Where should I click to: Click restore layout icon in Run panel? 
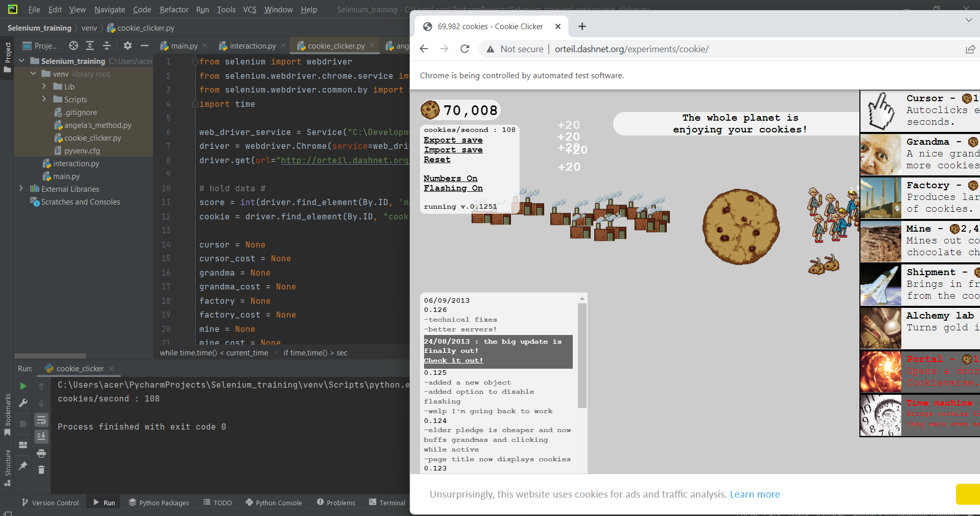click(x=23, y=445)
